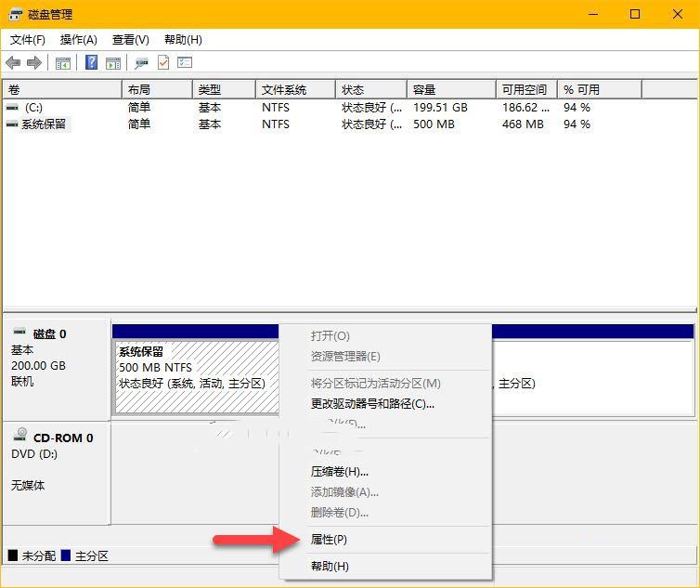Click the show/hide action pane icon
The image size is (700, 588).
pyautogui.click(x=113, y=63)
